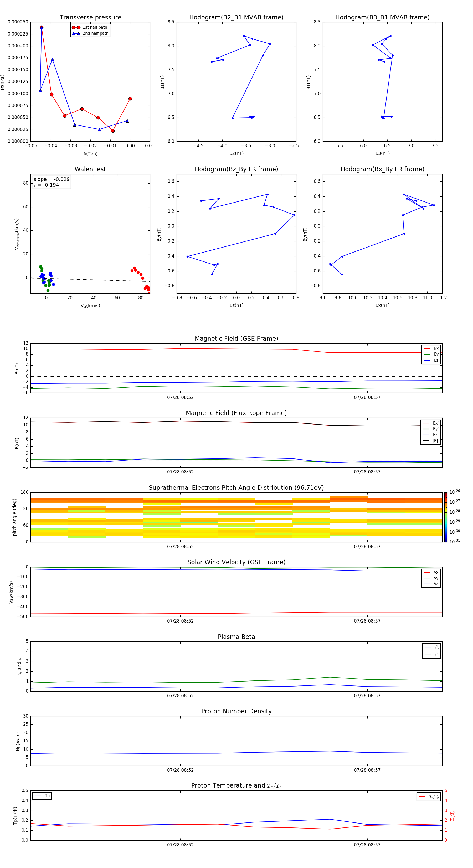Screen dimensions: 473x868
Task: Click the 'Magnetic Field (Flux Rope Frame)' title
Action: [236, 413]
